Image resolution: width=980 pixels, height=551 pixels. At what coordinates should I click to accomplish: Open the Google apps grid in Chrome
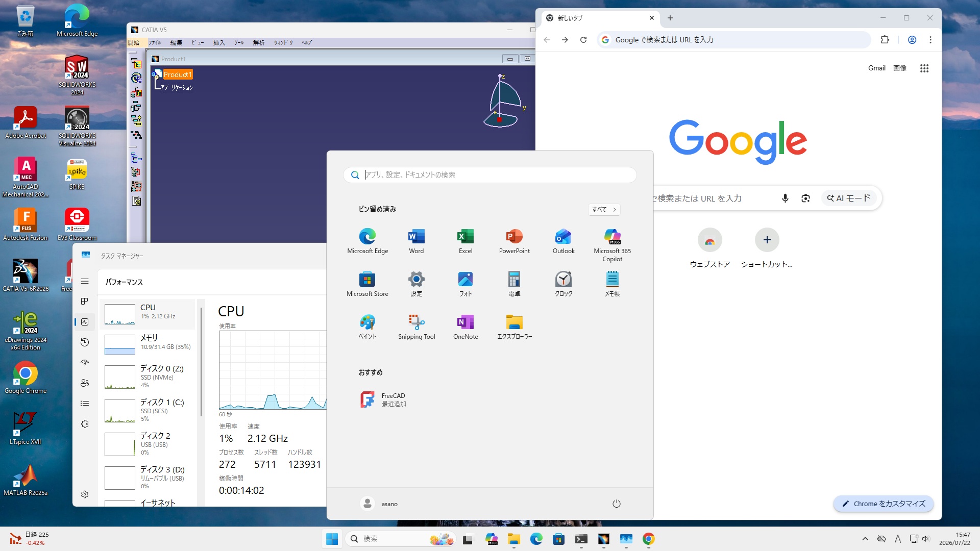[x=924, y=68]
